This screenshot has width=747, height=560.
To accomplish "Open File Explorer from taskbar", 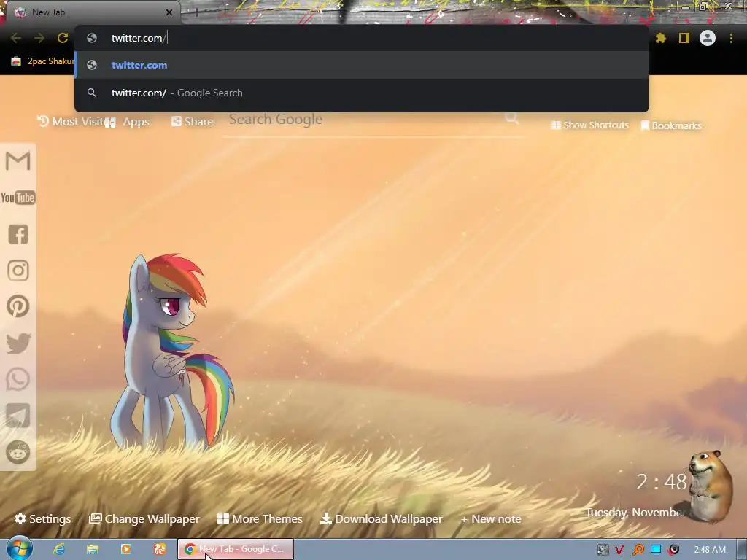I will [x=93, y=549].
